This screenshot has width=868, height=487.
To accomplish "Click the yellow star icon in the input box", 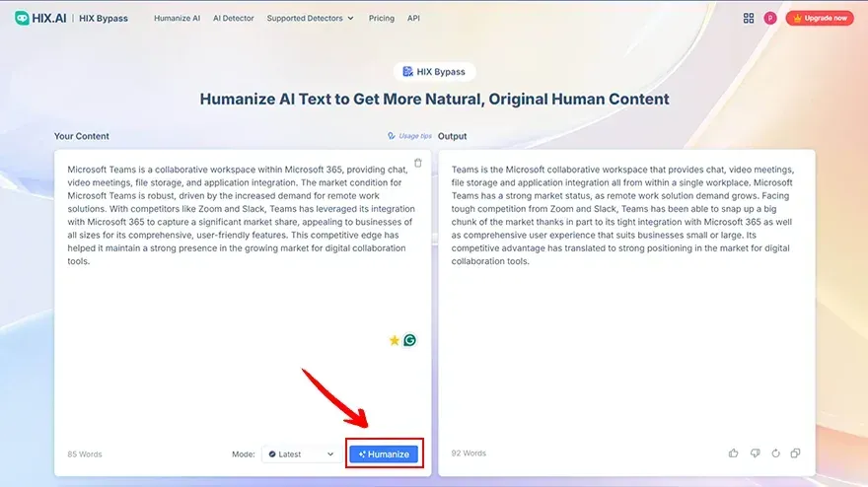I will tap(395, 340).
